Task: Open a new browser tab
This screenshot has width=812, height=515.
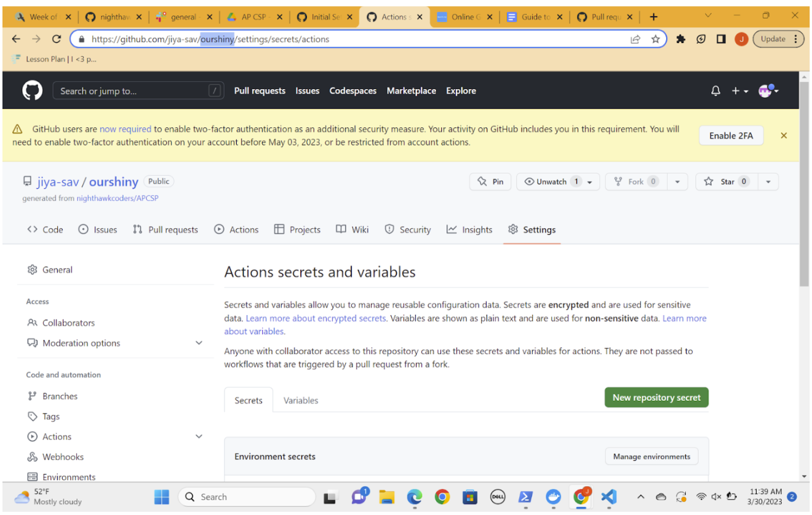Action: (x=653, y=17)
